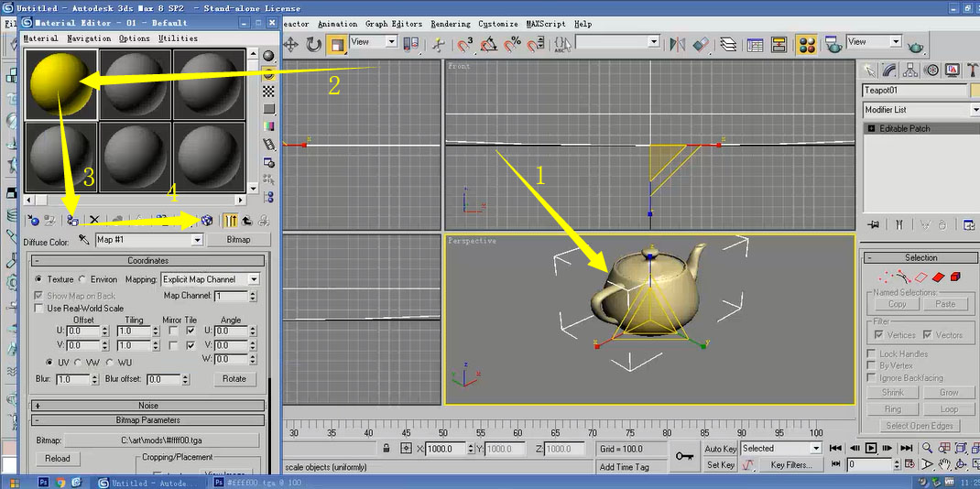Expand the Editable Patch stack entry
980x489 pixels.
pos(872,128)
